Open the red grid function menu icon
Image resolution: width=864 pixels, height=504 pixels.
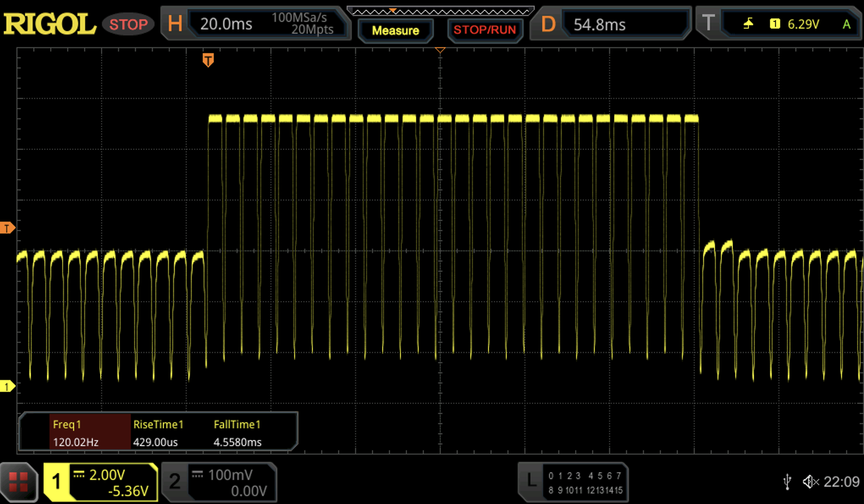tap(18, 482)
